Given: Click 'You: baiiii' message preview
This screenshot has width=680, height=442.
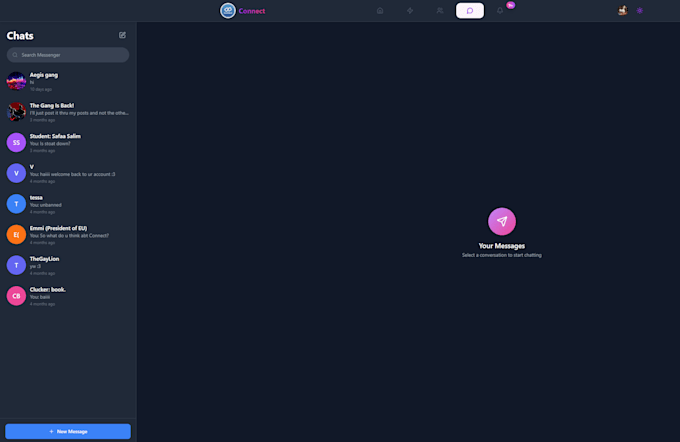Looking at the screenshot, I should (40, 297).
